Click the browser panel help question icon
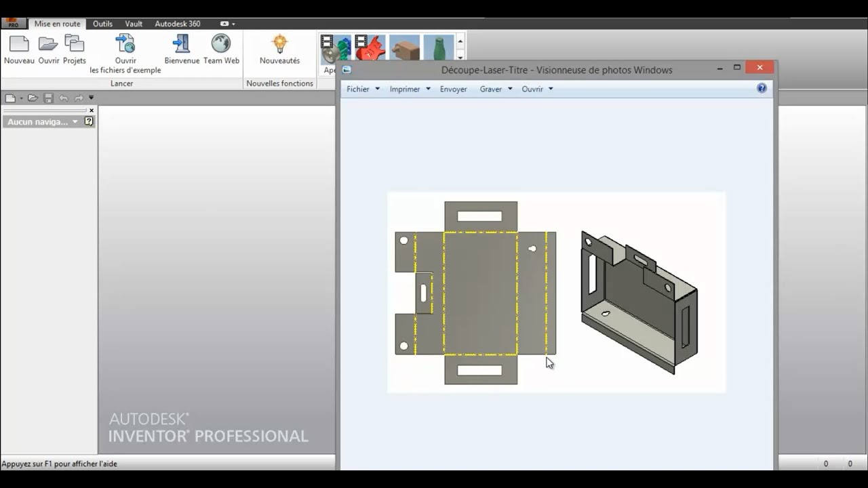 tap(89, 122)
